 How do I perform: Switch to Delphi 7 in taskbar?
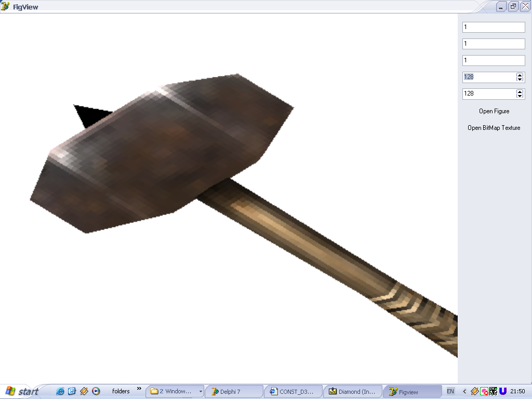click(234, 392)
